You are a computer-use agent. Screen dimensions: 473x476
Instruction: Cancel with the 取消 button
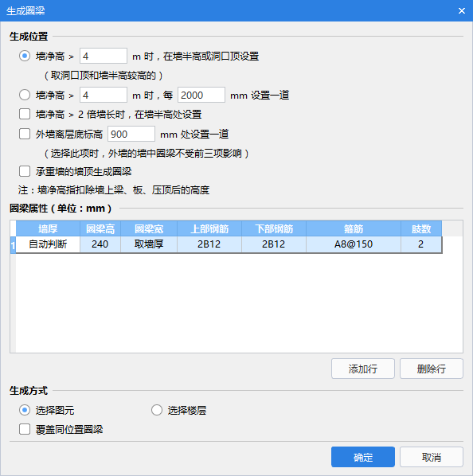pyautogui.click(x=431, y=457)
